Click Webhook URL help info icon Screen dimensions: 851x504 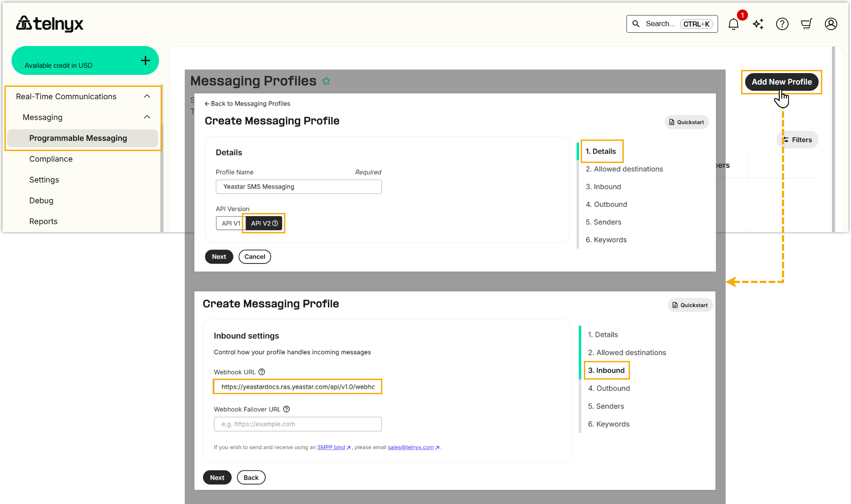pyautogui.click(x=262, y=372)
